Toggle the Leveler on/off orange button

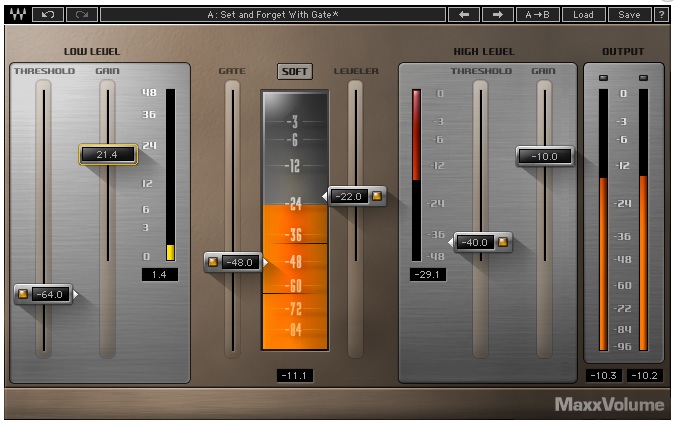point(377,196)
